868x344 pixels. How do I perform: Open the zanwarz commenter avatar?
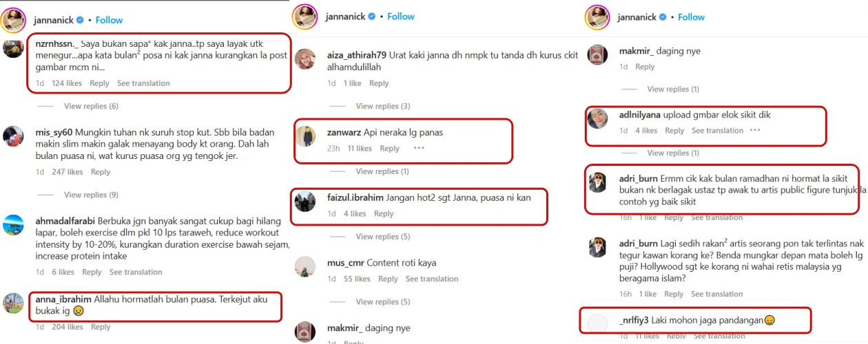(x=306, y=136)
